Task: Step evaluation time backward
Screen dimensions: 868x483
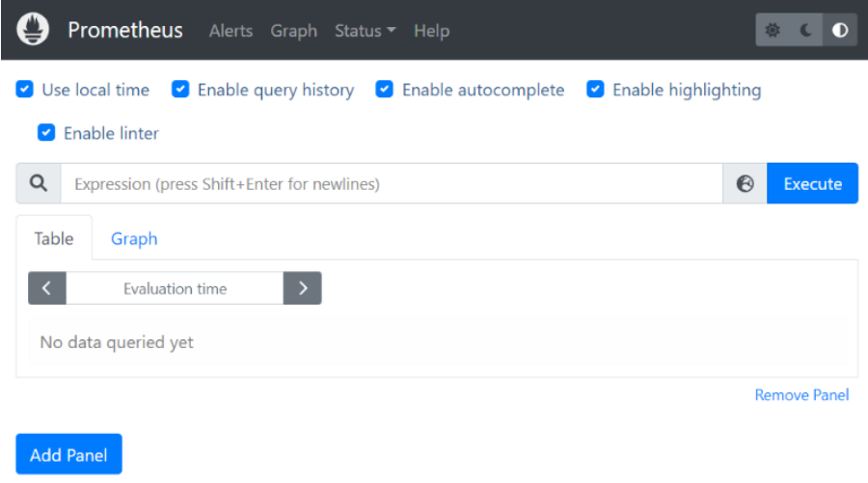Action: point(47,287)
